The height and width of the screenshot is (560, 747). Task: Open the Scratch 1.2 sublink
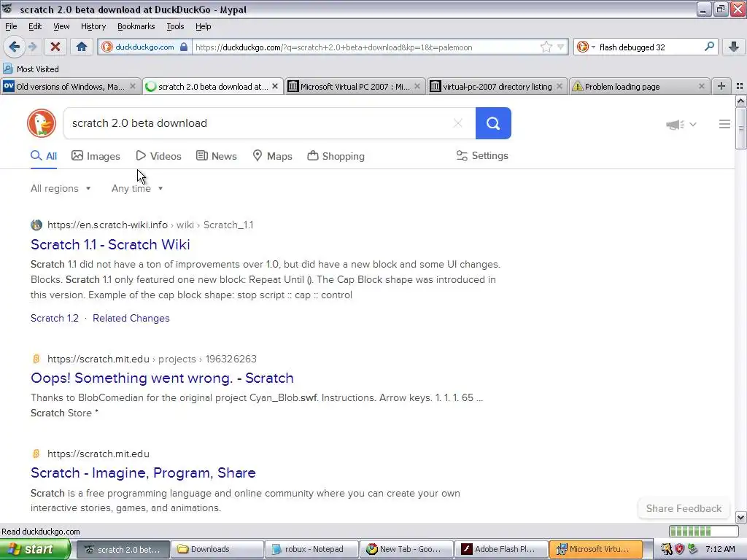click(x=54, y=318)
